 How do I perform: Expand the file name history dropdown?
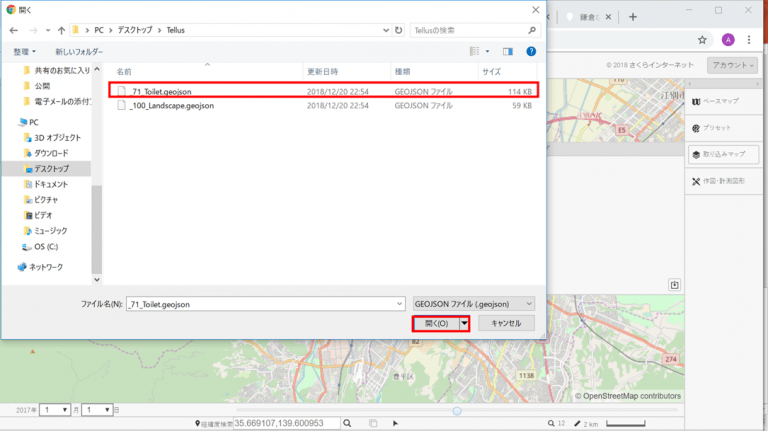400,304
